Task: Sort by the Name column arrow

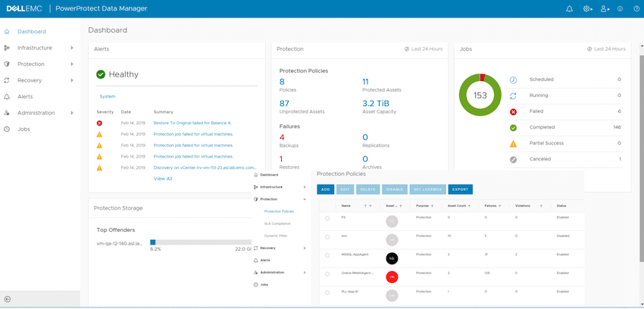Action: pos(365,206)
